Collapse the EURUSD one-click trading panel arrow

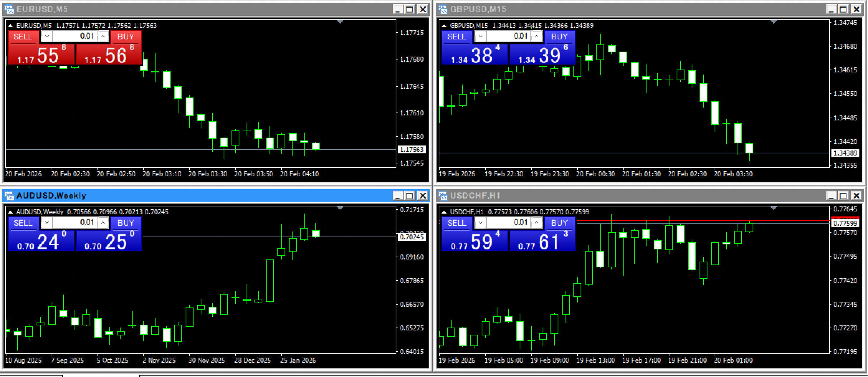(10, 26)
